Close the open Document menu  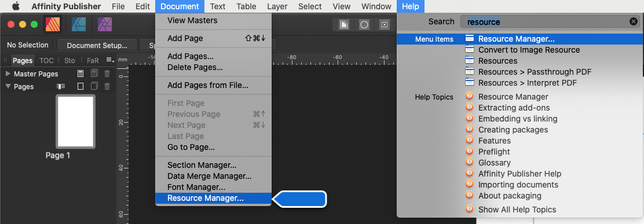(x=180, y=6)
